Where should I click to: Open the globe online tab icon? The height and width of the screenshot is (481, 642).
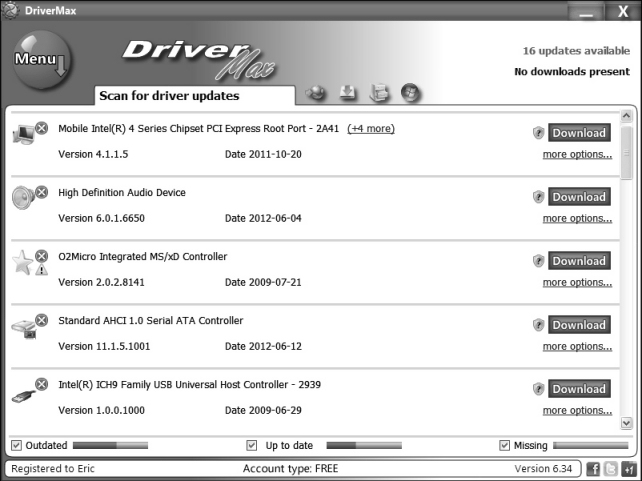click(316, 93)
